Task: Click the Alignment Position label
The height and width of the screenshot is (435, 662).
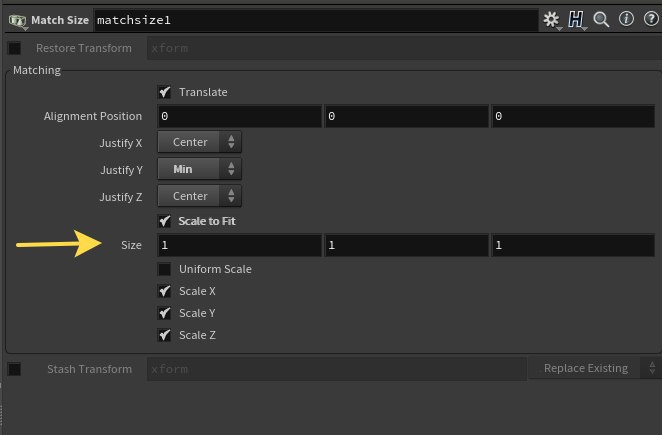Action: (x=93, y=116)
